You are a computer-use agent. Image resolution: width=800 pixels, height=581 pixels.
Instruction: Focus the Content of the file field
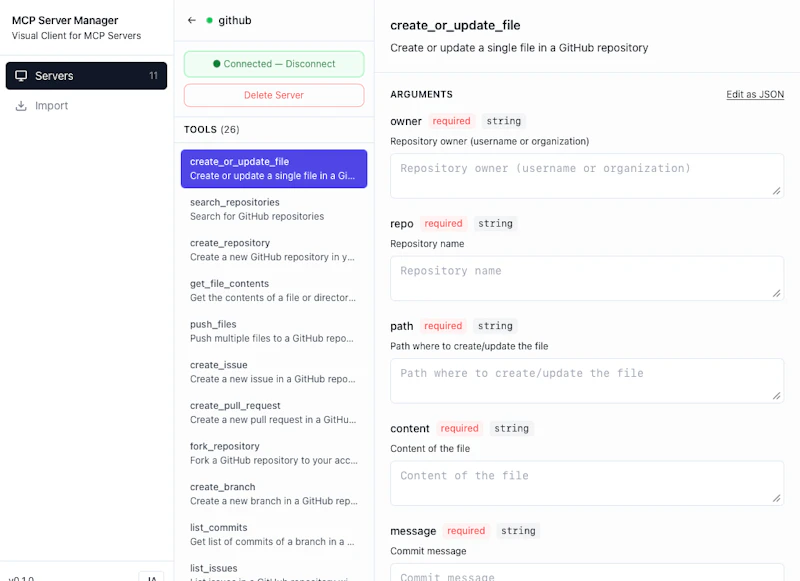click(587, 484)
